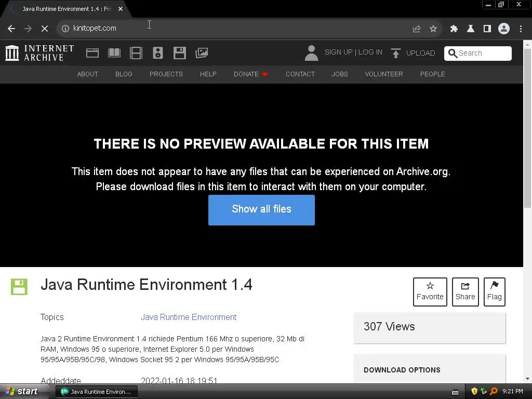
Task: Click the Show all files button
Action: (262, 210)
